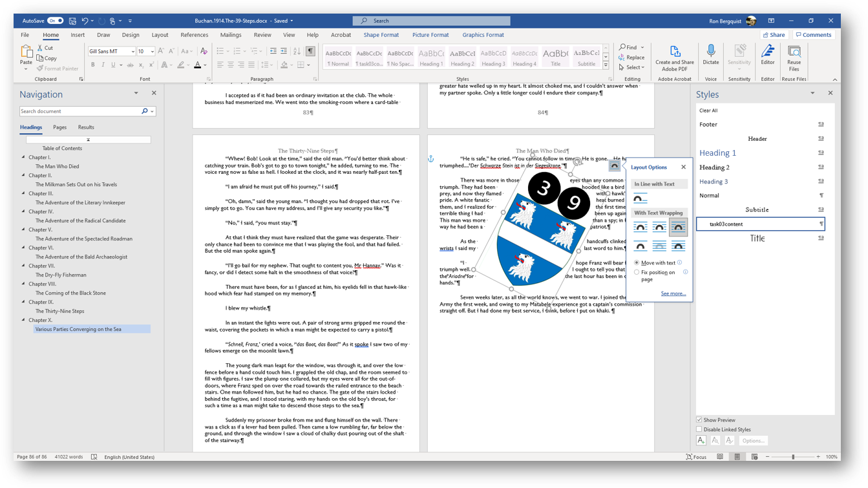The image size is (868, 488).
Task: Click the Clear All Formatting icon
Action: click(204, 51)
